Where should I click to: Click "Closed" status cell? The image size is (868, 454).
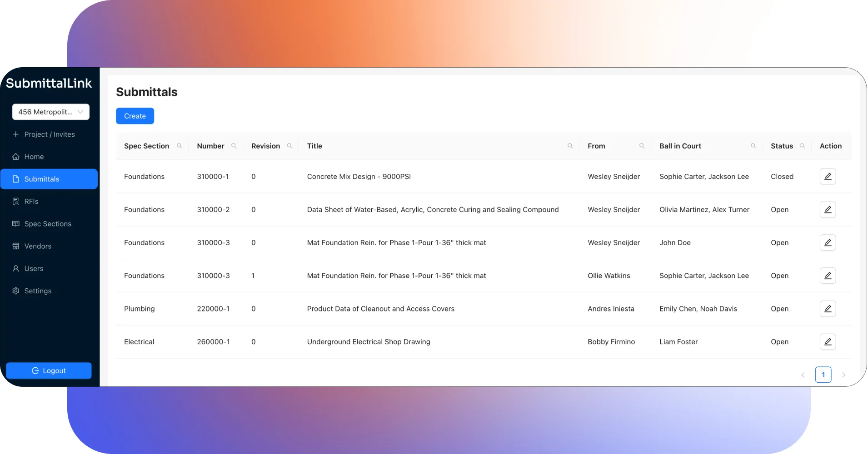tap(782, 177)
